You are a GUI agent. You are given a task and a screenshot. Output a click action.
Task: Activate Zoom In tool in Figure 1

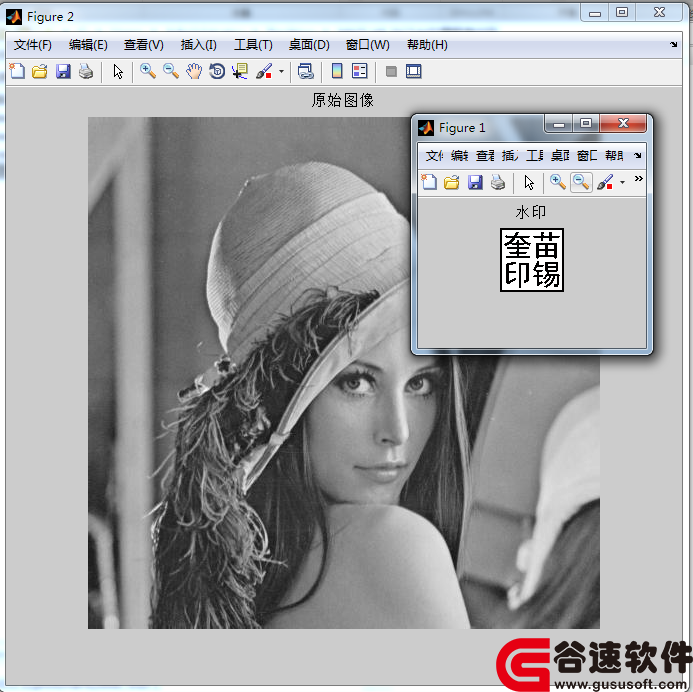pos(558,182)
